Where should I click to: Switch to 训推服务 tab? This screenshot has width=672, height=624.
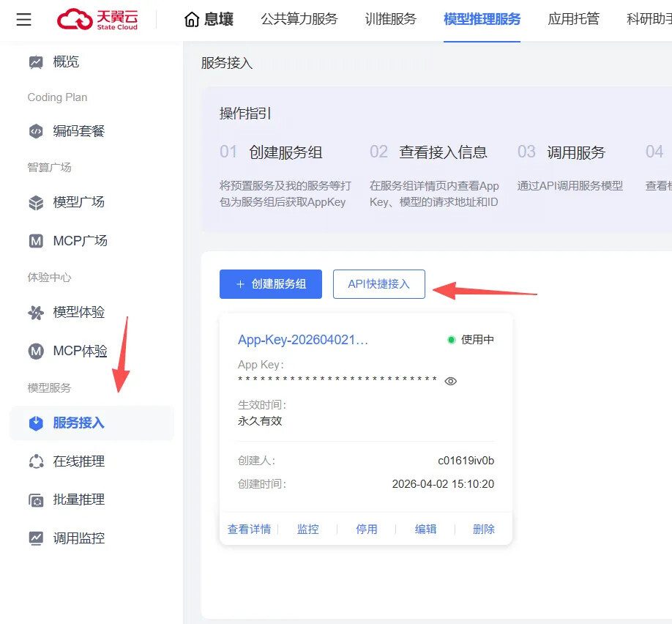pos(390,19)
